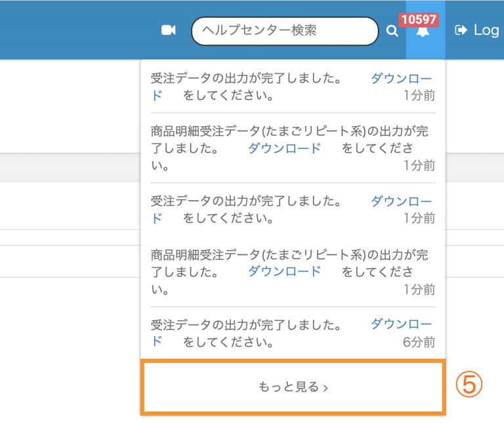This screenshot has width=504, height=435.
Task: Click the chevron arrow after もっと見る
Action: (x=326, y=388)
